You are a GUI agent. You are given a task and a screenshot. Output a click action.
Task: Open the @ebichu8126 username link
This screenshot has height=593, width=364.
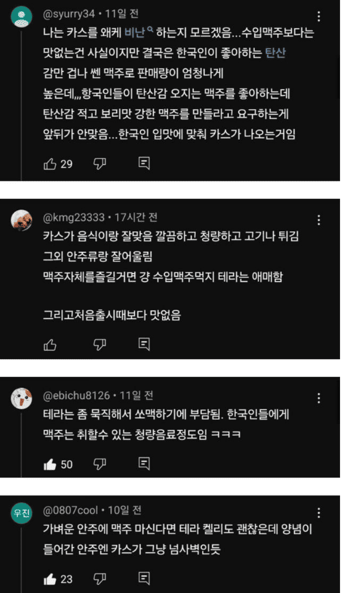coord(76,396)
